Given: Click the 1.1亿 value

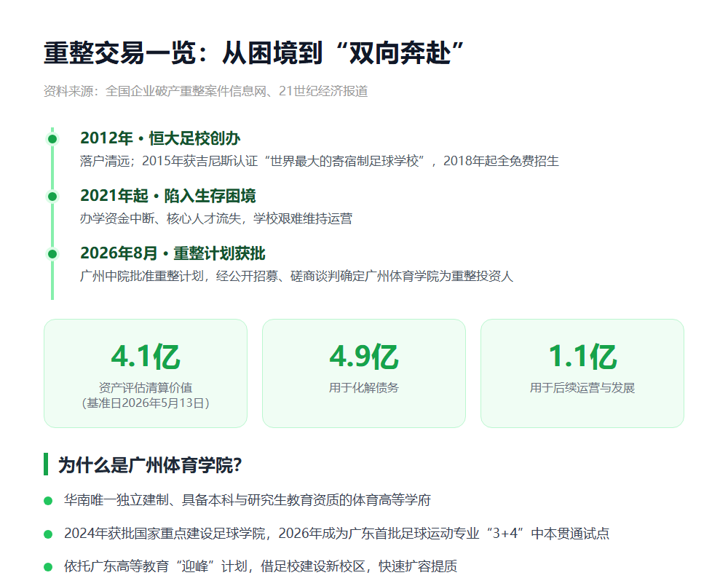Looking at the screenshot, I should pos(582,357).
